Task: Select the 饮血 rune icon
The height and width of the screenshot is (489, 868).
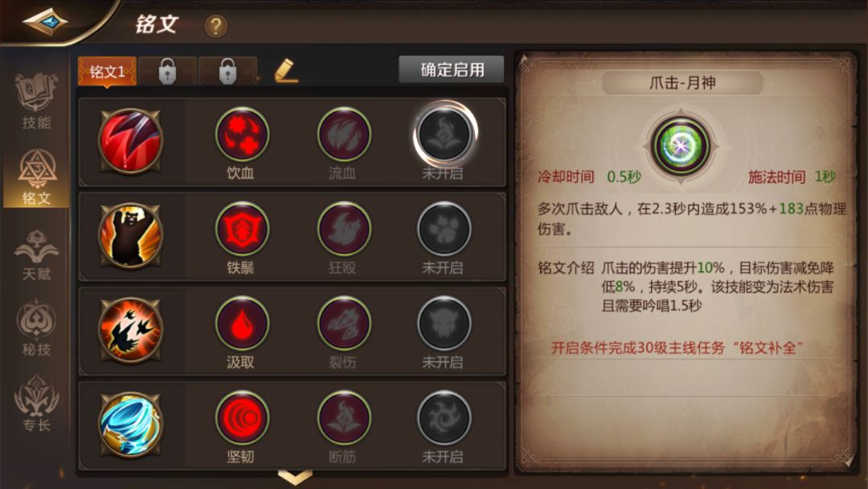Action: pyautogui.click(x=242, y=134)
